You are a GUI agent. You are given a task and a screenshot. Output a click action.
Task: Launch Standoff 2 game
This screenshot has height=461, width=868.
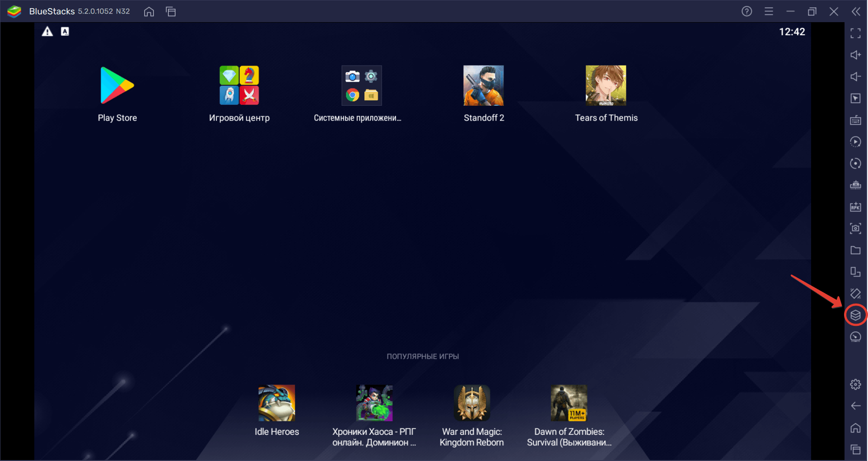(484, 85)
